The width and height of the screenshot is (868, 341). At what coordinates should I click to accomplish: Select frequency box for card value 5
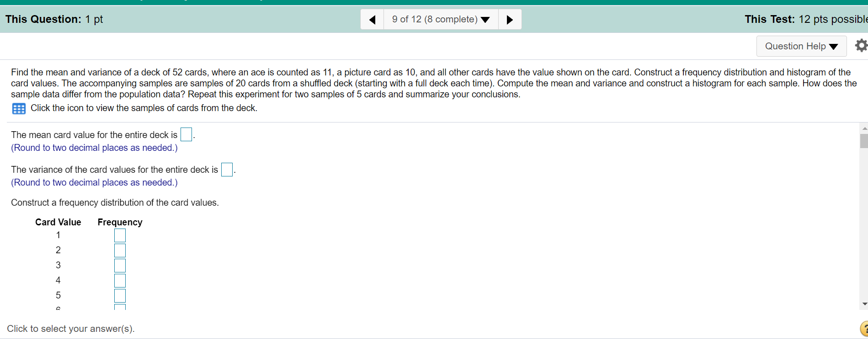pos(120,296)
